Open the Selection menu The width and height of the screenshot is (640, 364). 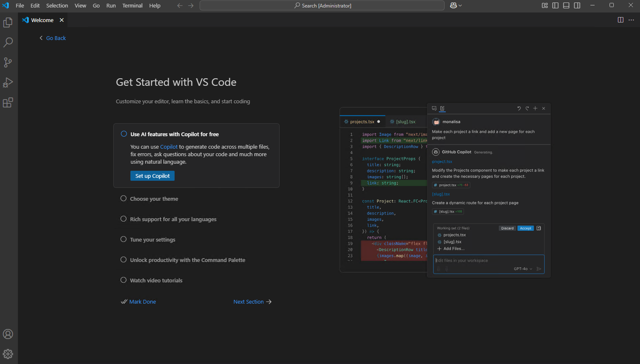[57, 5]
